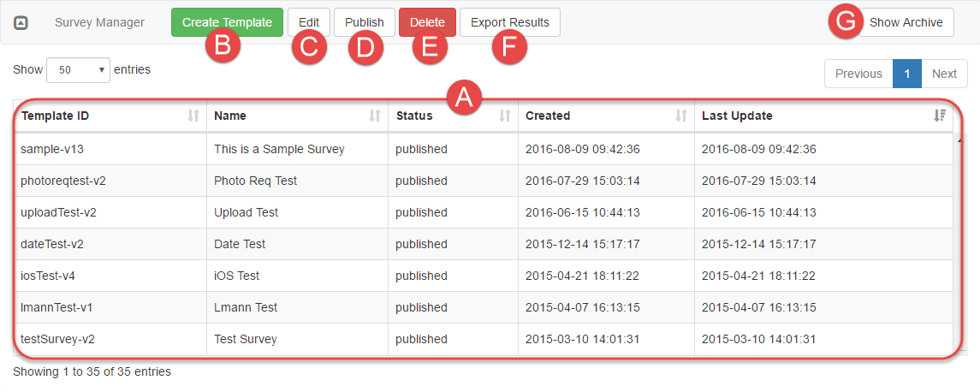Select the Photo Req Test row
Viewport: 980px width, 392px height.
(255, 181)
